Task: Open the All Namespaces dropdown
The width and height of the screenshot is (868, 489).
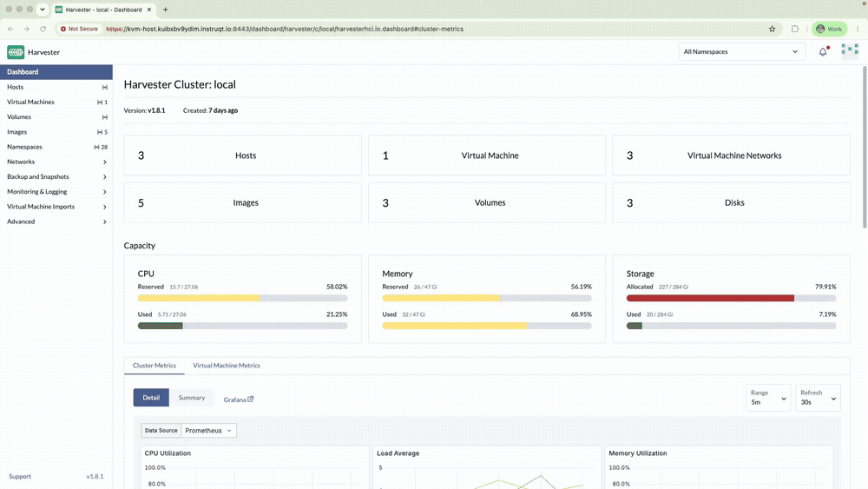Action: tap(742, 51)
